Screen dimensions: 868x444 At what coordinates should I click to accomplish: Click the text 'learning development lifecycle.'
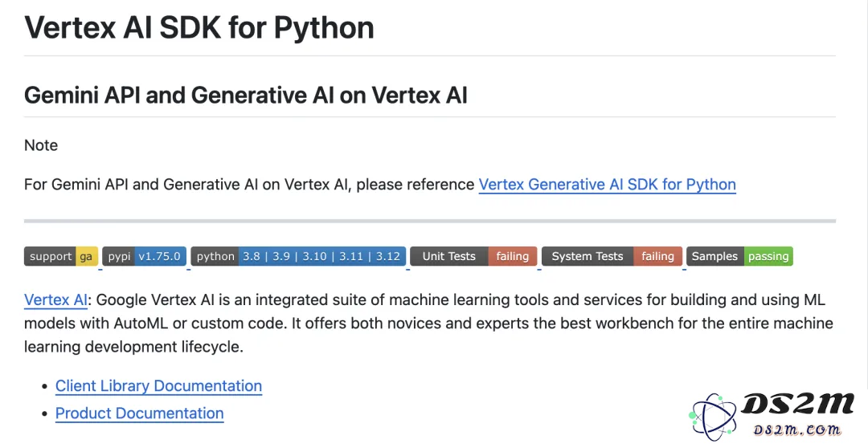[134, 347]
